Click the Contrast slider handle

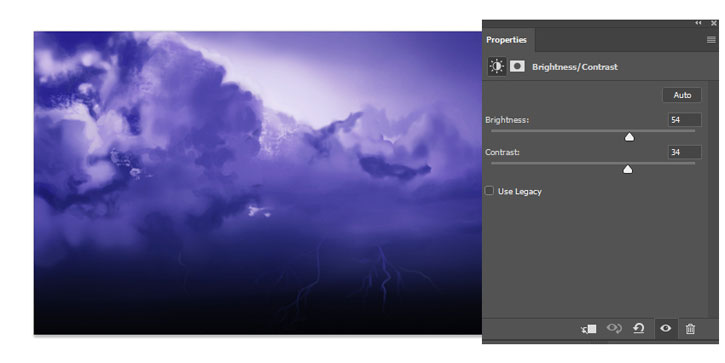pyautogui.click(x=627, y=169)
